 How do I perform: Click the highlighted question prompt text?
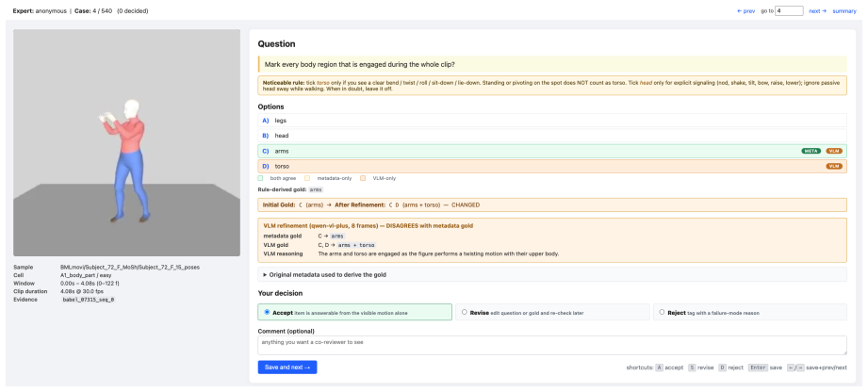click(360, 64)
